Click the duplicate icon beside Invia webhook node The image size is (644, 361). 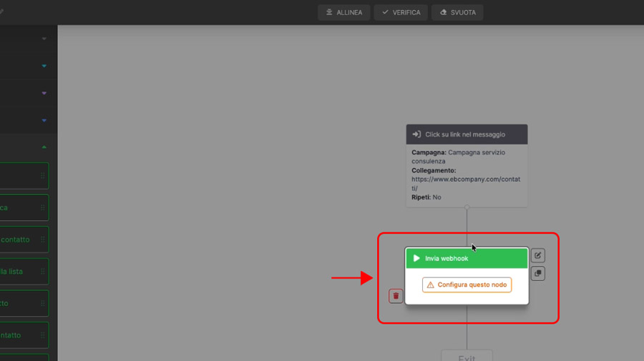pos(537,273)
